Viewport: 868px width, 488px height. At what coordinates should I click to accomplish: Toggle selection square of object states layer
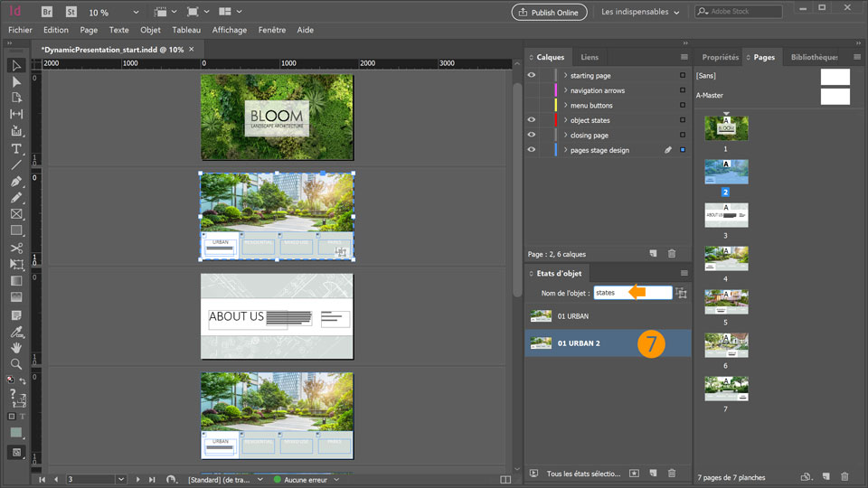683,120
